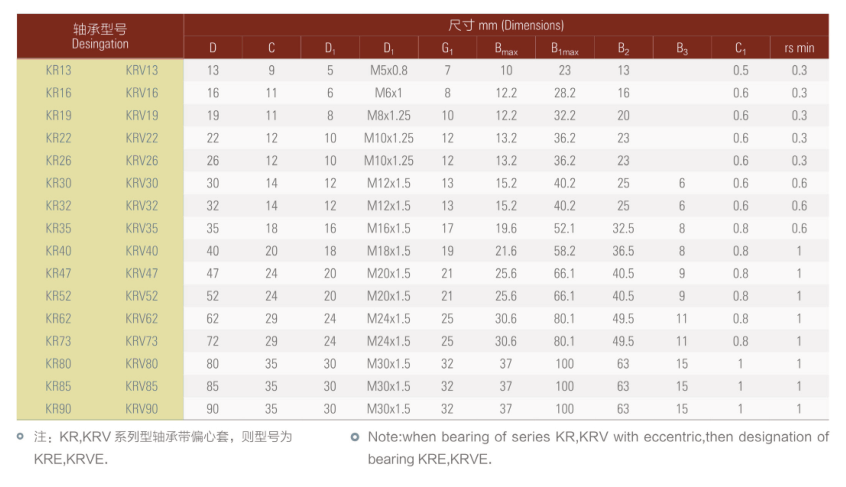Click the 36.5 B2 value

623,251
